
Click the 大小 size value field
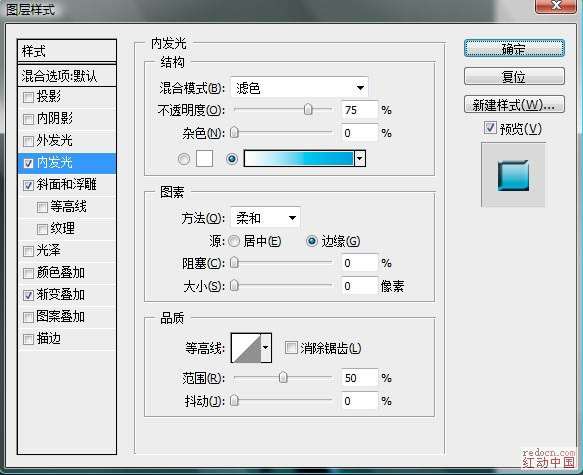[359, 286]
